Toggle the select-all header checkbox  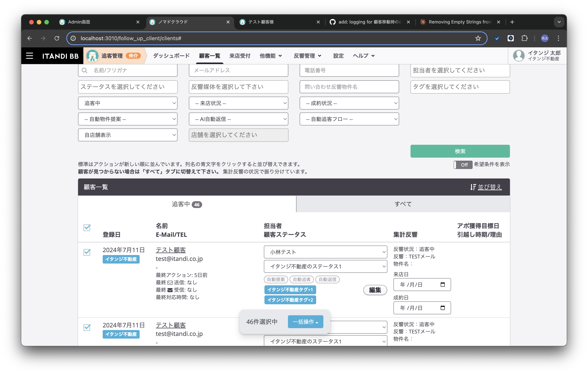(x=87, y=227)
